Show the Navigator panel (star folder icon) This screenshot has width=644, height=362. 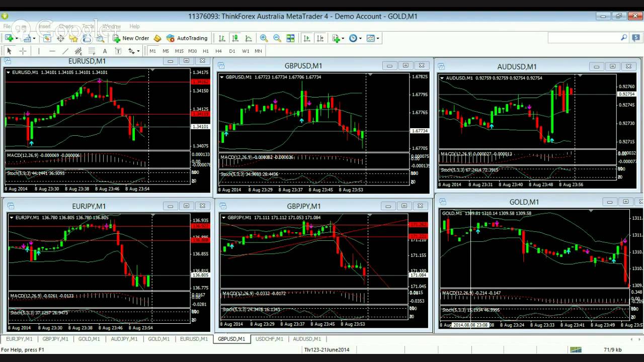[74, 38]
